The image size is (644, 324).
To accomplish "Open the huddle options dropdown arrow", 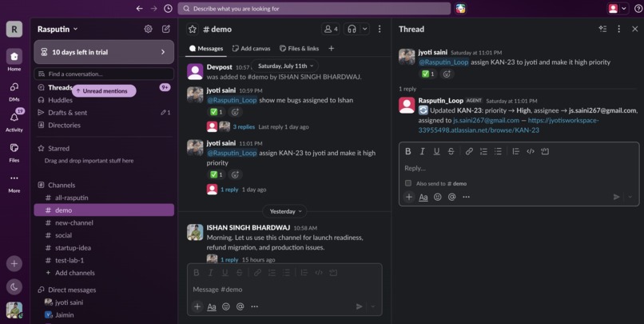I will coord(364,29).
